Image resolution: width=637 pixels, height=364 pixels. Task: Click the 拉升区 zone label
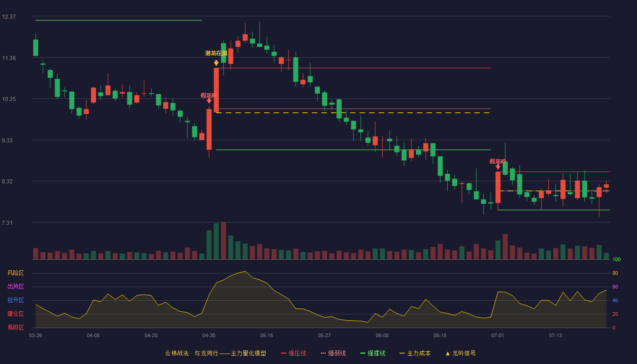15,300
